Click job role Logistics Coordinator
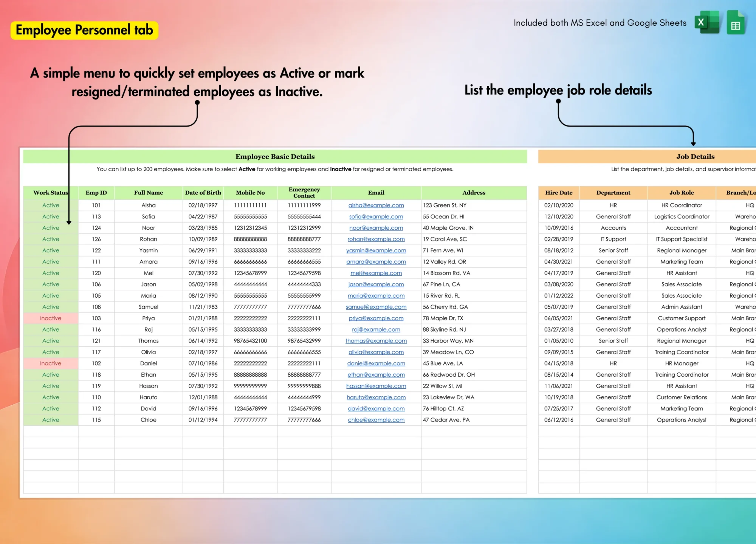 pyautogui.click(x=682, y=216)
